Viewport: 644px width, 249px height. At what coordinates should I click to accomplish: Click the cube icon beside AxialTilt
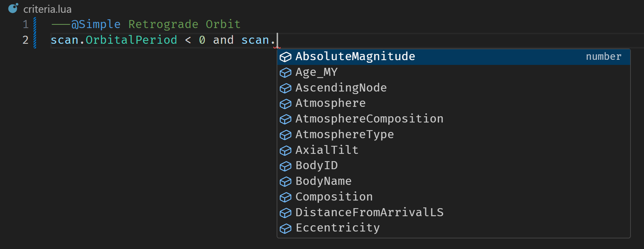point(285,150)
